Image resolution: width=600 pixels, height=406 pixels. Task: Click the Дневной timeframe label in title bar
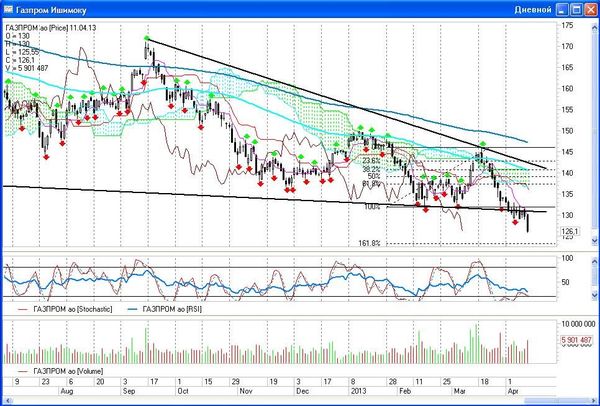(x=533, y=10)
